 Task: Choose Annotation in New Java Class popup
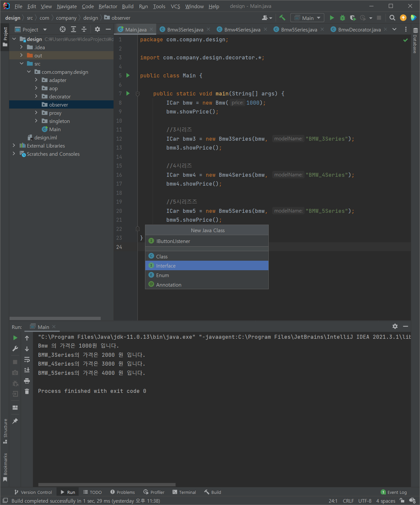(207, 285)
